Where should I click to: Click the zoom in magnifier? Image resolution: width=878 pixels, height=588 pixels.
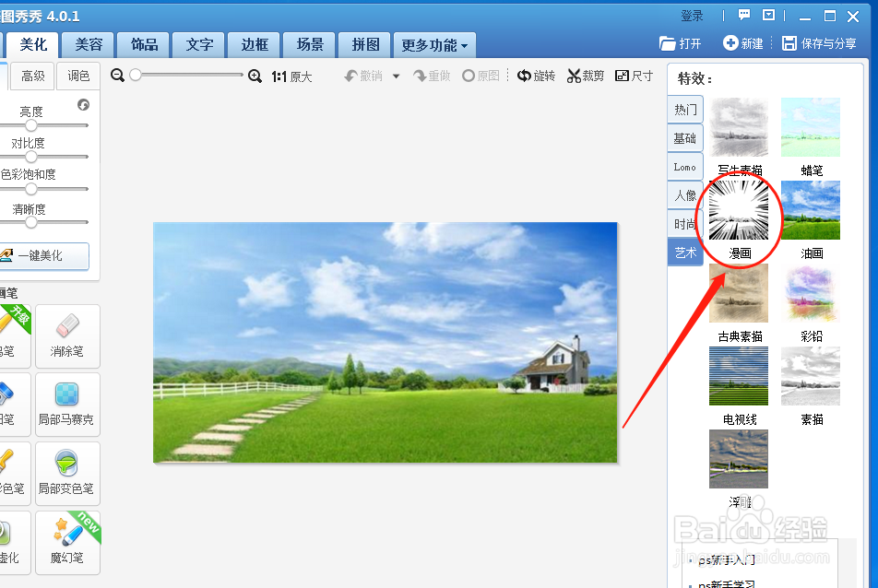coord(255,76)
